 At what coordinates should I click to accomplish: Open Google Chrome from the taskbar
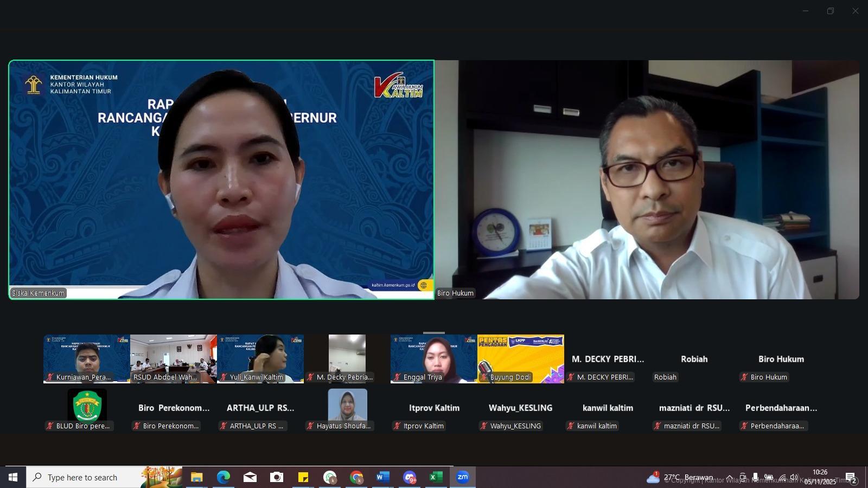click(x=356, y=477)
